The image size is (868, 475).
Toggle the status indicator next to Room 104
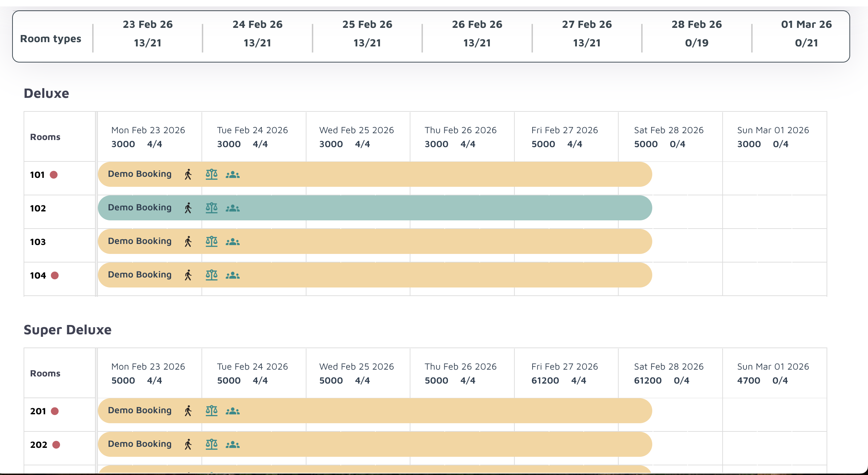(x=55, y=275)
